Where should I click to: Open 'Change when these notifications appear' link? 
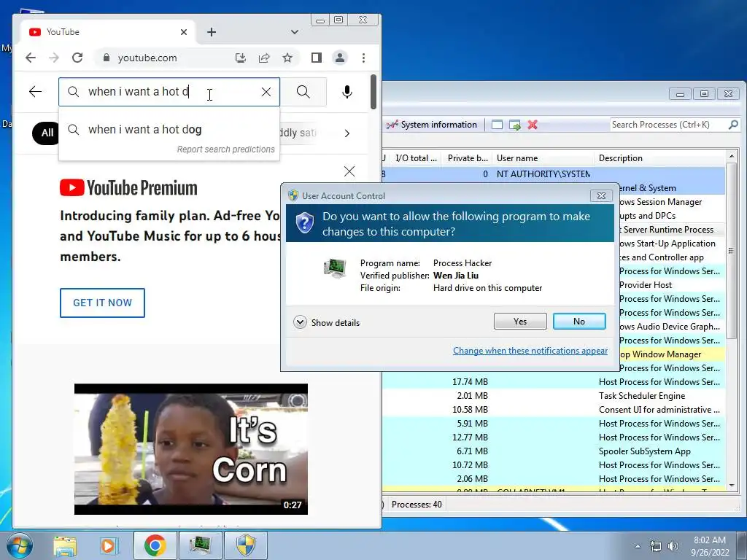click(x=530, y=351)
